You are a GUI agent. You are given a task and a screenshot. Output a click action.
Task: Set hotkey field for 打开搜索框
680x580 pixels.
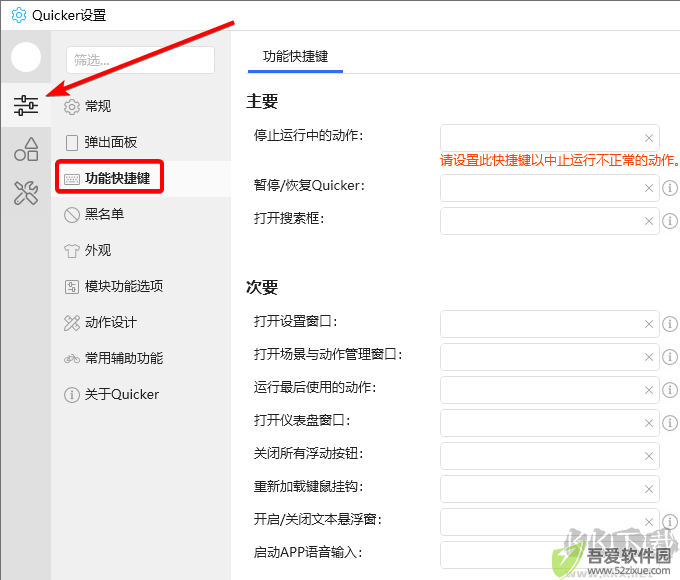tap(550, 221)
